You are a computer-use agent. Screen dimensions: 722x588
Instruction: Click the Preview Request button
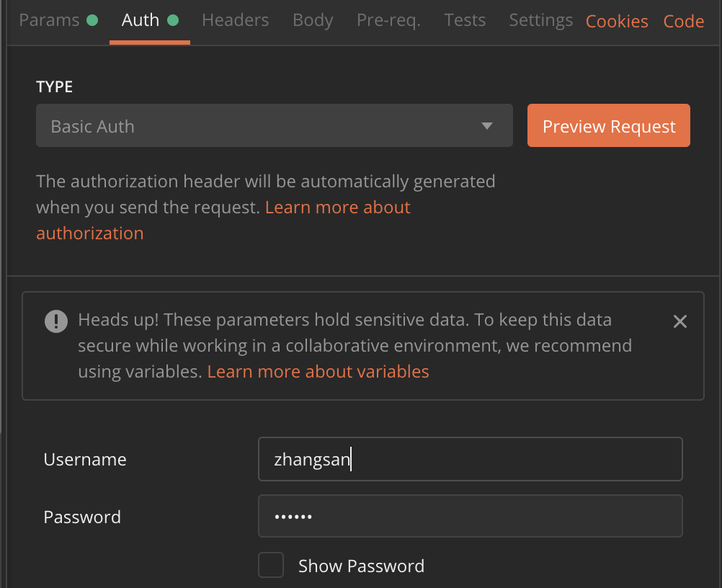click(609, 125)
